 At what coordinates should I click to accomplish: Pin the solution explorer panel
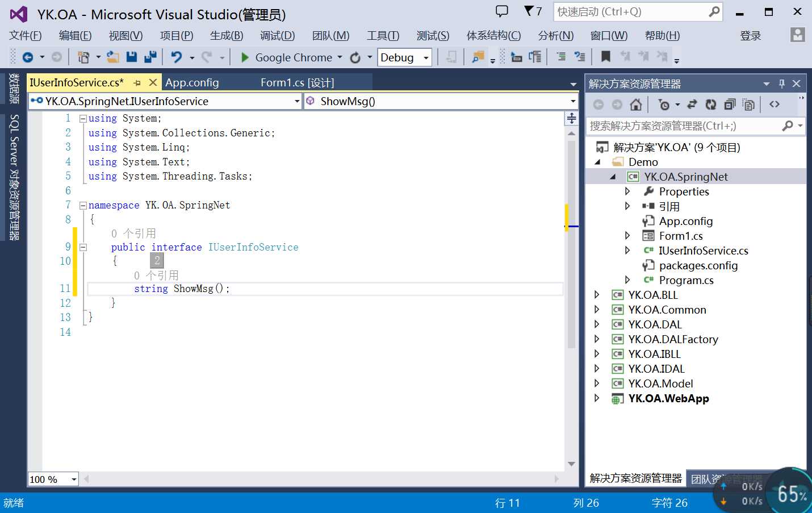click(x=782, y=84)
